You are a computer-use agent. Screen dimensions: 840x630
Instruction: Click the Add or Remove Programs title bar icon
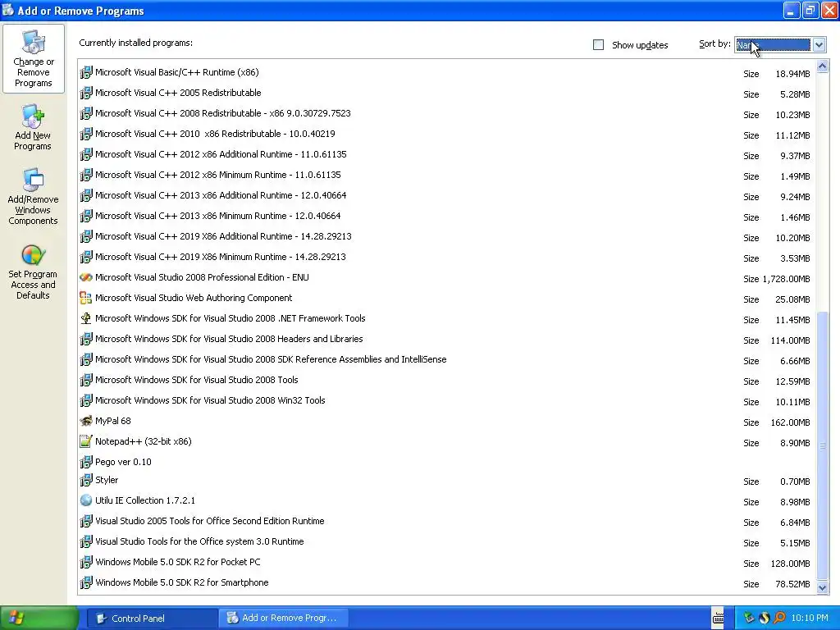tap(8, 10)
